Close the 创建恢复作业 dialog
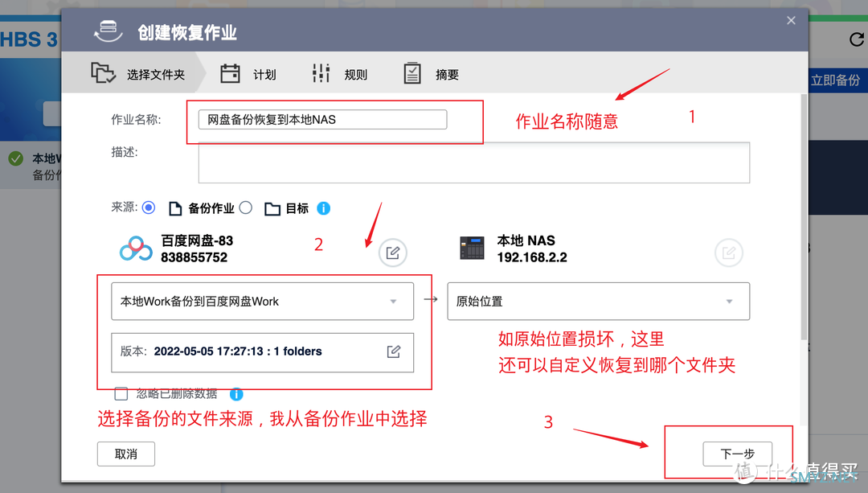Screen dimensions: 868x493 pos(791,20)
